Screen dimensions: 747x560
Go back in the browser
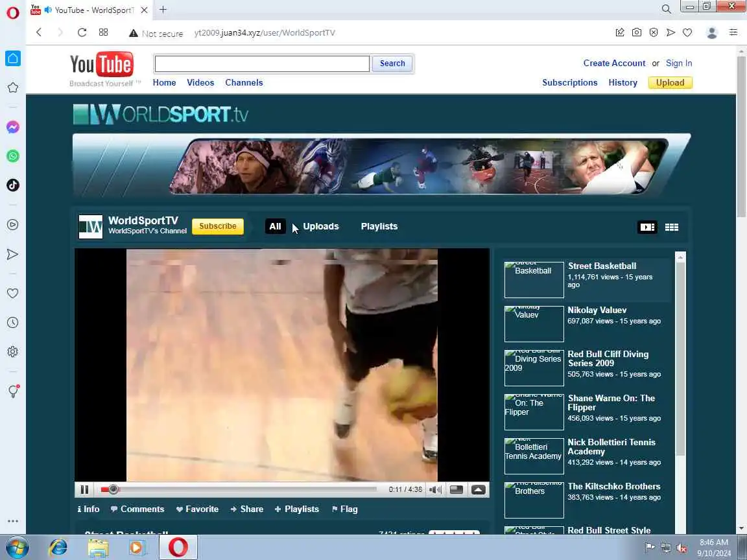[x=39, y=32]
